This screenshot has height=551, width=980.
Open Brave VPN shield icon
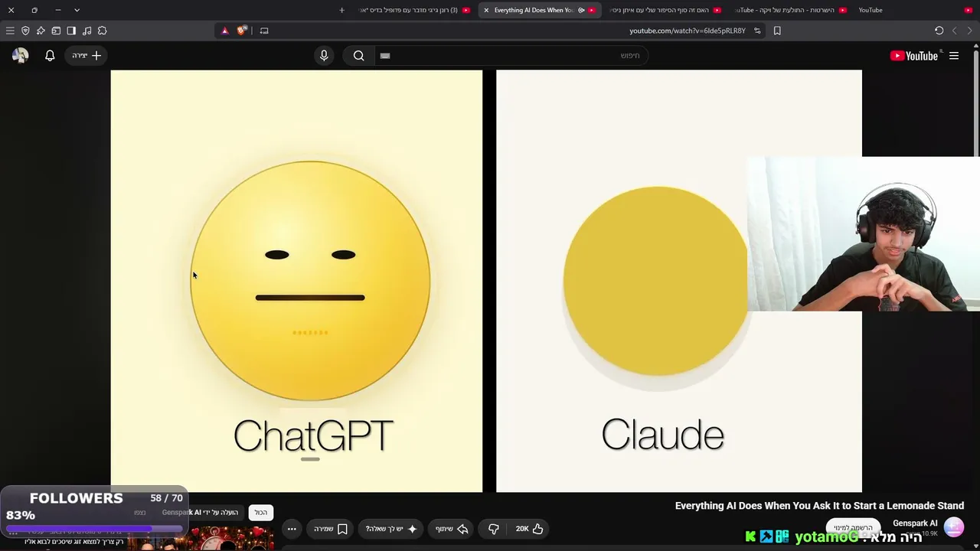(x=25, y=31)
